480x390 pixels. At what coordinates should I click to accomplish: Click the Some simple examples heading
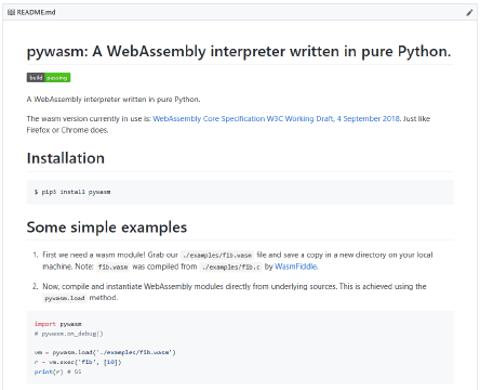[107, 227]
